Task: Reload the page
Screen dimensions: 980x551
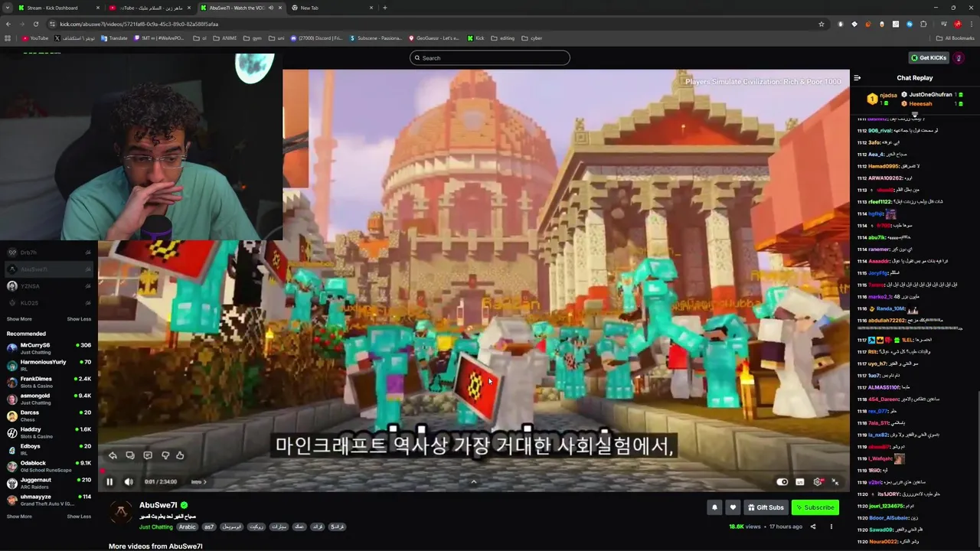Action: 35,24
